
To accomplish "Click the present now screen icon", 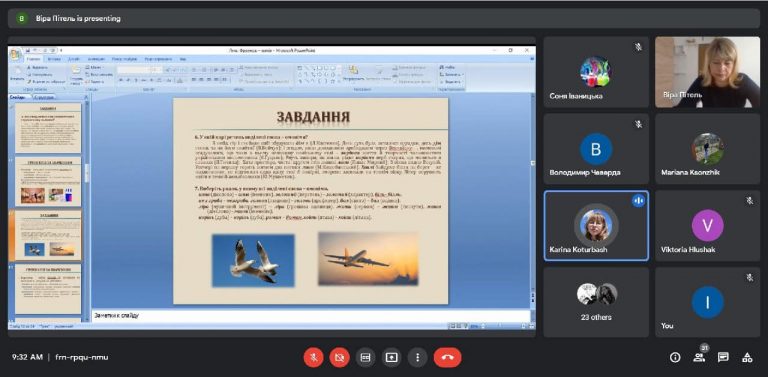I will [x=391, y=357].
